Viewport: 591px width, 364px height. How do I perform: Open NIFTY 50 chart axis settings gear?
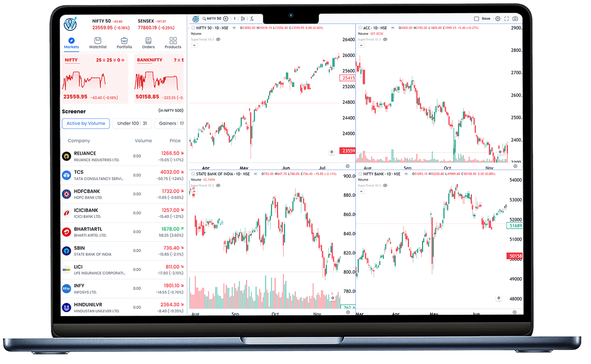click(x=348, y=166)
